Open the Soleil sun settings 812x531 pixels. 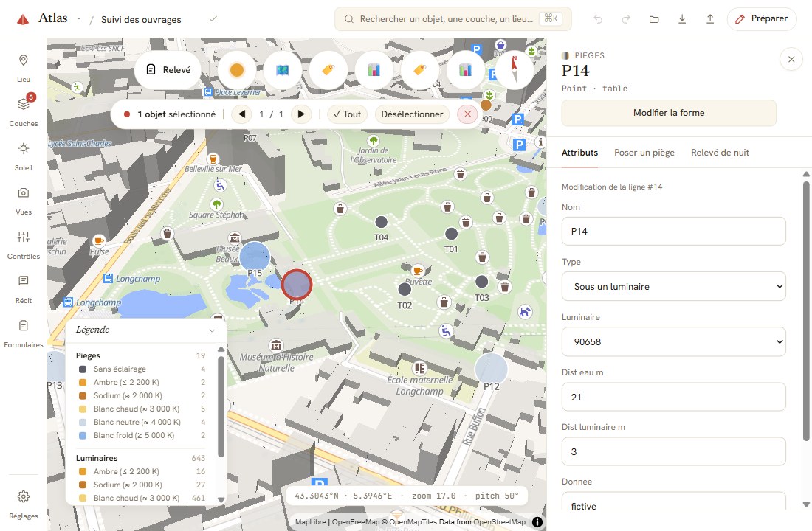[24, 156]
